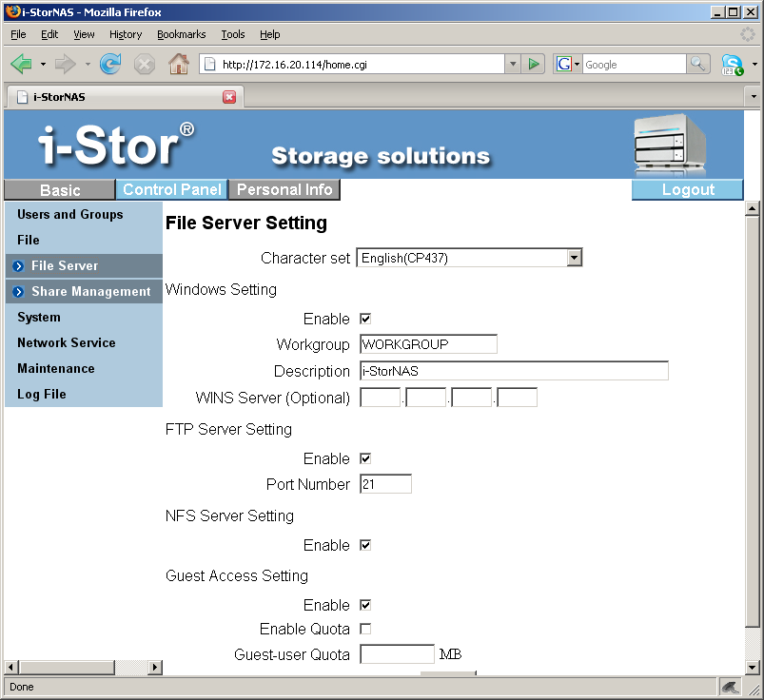Open the Forward button history dropdown arrow
This screenshot has height=700, width=764.
point(88,64)
